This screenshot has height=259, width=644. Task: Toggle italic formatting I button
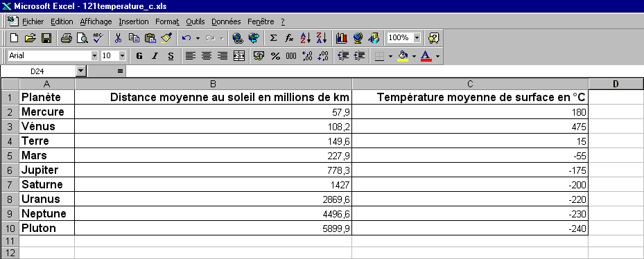tap(155, 56)
